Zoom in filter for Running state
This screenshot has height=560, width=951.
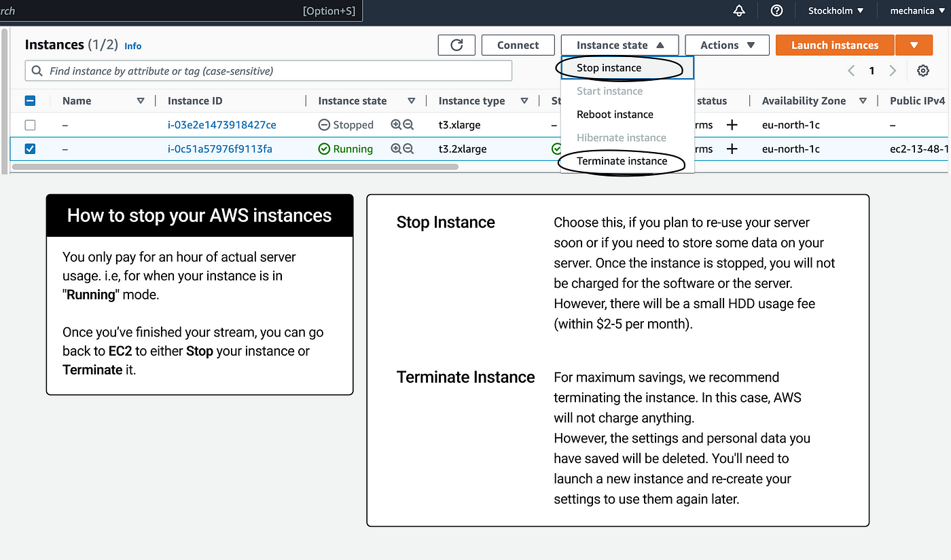pos(396,149)
